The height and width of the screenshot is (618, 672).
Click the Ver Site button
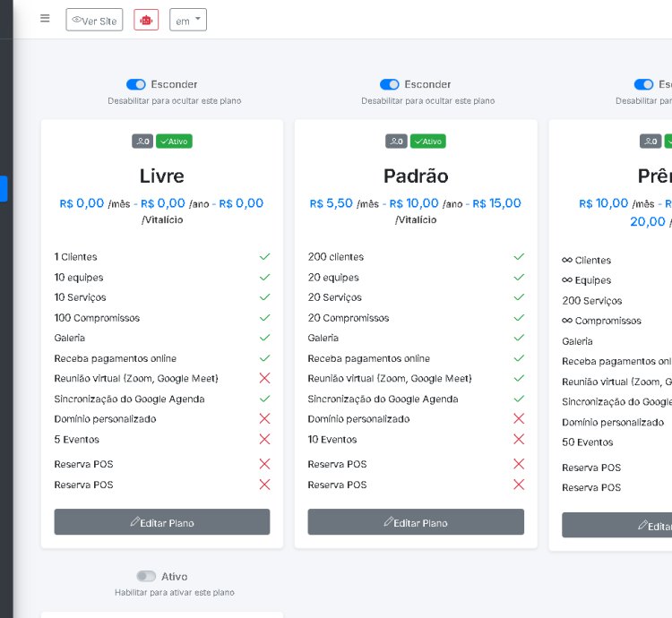(x=94, y=20)
